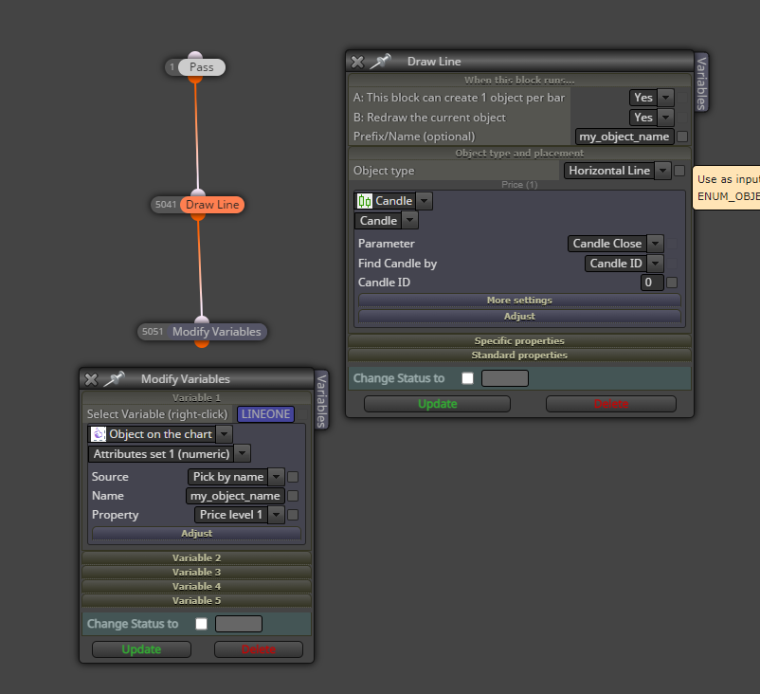Click Delete in Modify Variables panel
760x694 pixels.
(258, 649)
